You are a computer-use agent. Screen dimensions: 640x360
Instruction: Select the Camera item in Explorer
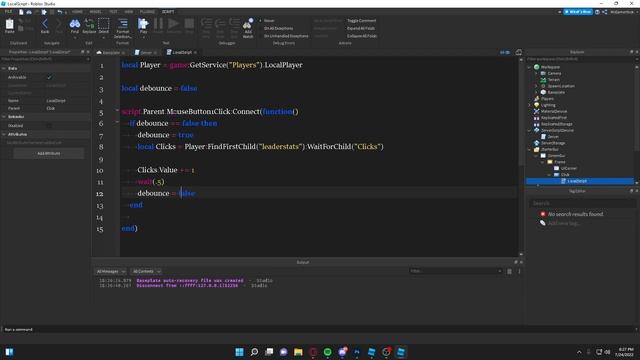[554, 73]
